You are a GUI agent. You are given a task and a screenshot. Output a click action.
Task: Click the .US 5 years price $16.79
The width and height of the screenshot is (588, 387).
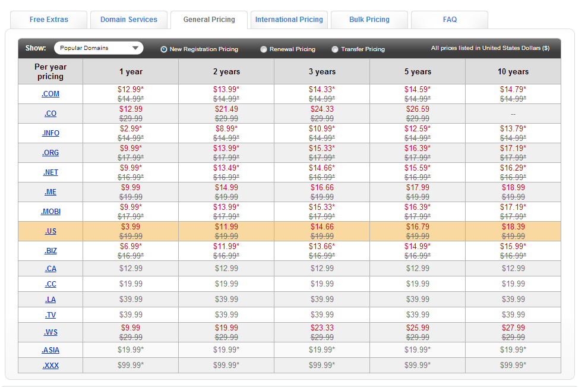click(418, 226)
